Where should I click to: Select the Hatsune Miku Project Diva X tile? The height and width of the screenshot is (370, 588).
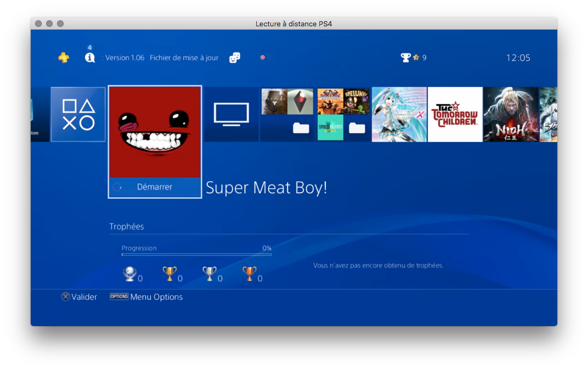[399, 114]
